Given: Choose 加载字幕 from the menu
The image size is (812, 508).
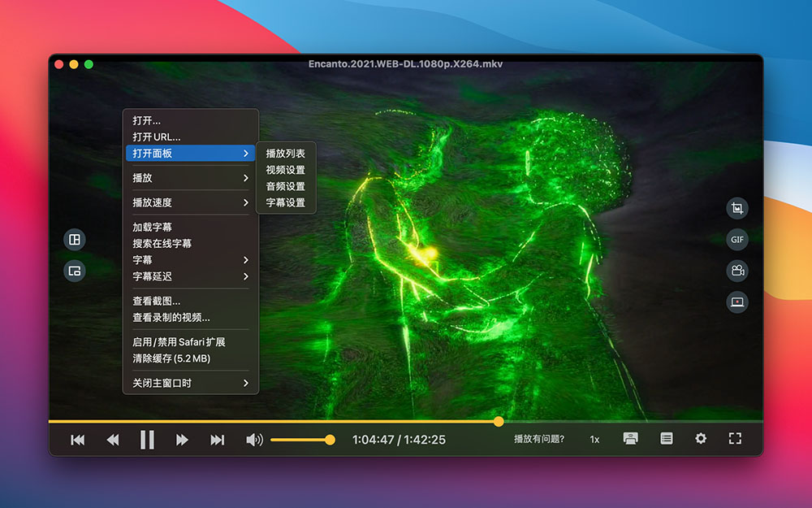Looking at the screenshot, I should pos(191,227).
